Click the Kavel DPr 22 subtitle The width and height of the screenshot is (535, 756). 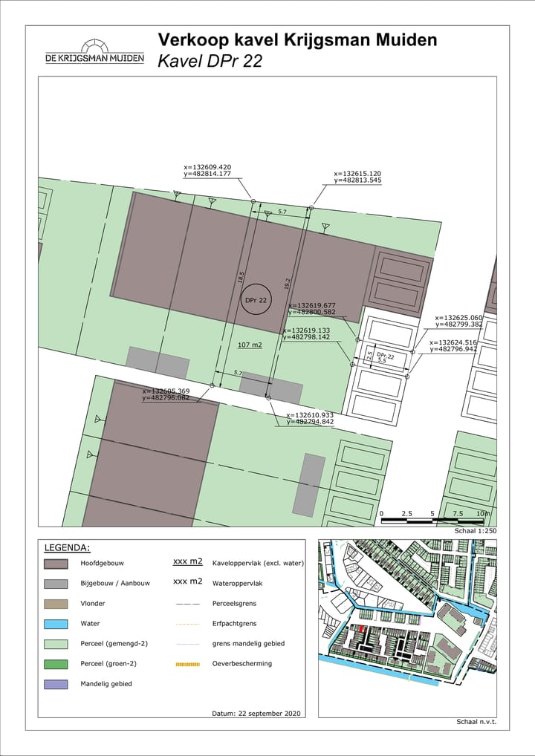click(210, 62)
